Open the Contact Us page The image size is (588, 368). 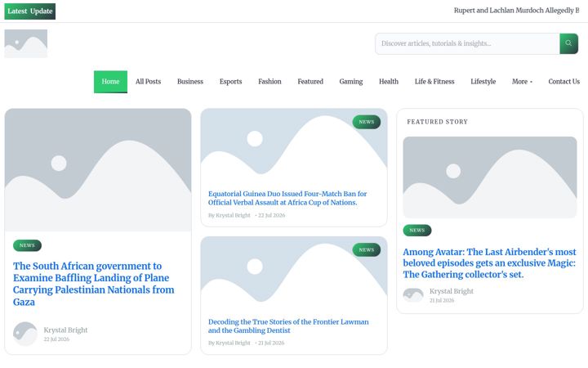pos(564,82)
